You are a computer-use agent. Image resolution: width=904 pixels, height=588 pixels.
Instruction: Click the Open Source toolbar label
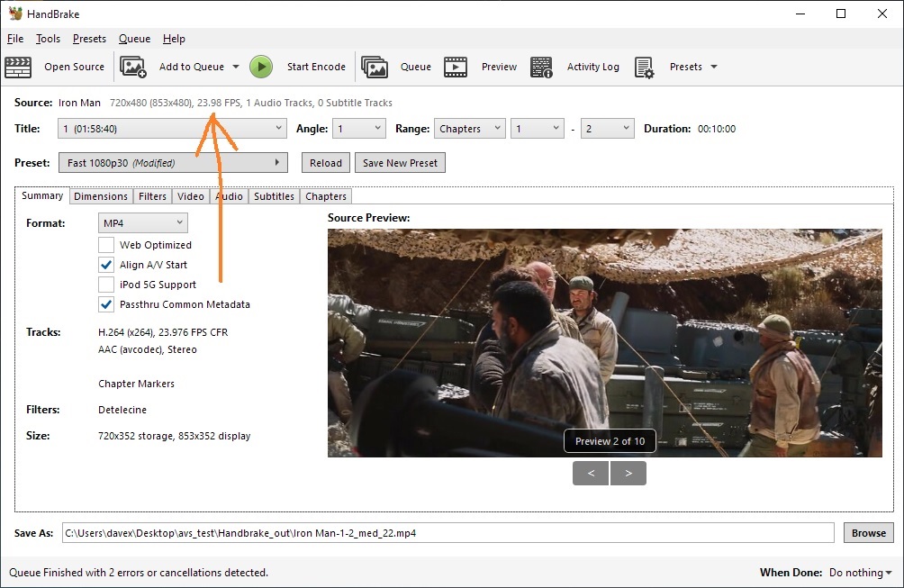(x=75, y=67)
